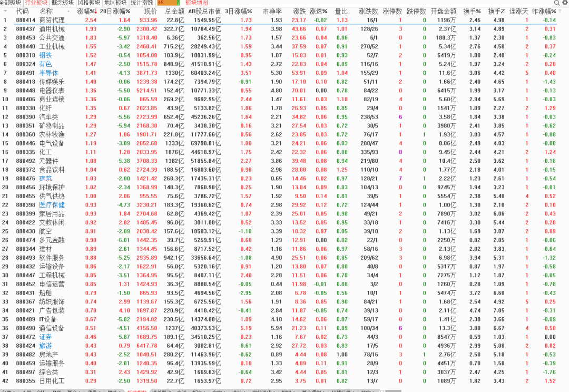
Task: Sort by the 涨跌数 column header
Action: tap(368, 11)
